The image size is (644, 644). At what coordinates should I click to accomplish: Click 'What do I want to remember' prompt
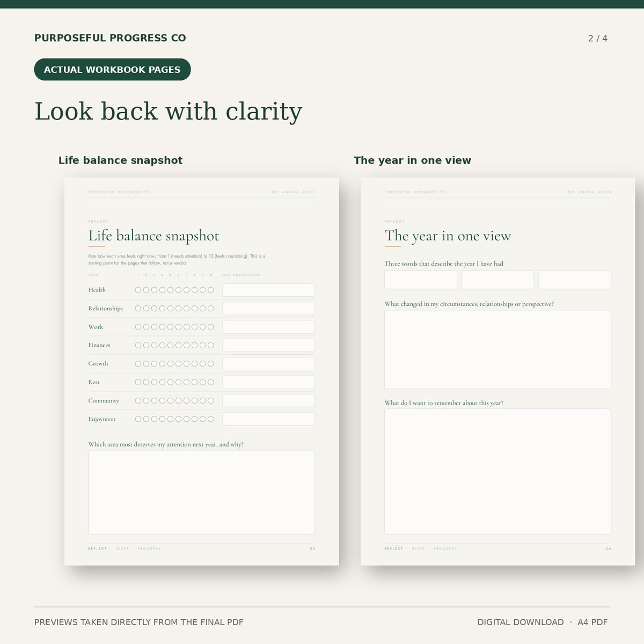point(444,403)
